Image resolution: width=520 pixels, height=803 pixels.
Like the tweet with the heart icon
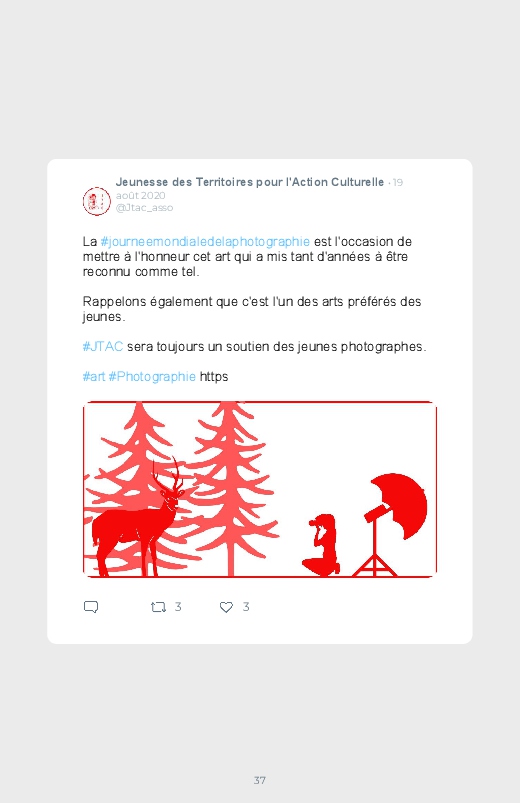[x=226, y=607]
